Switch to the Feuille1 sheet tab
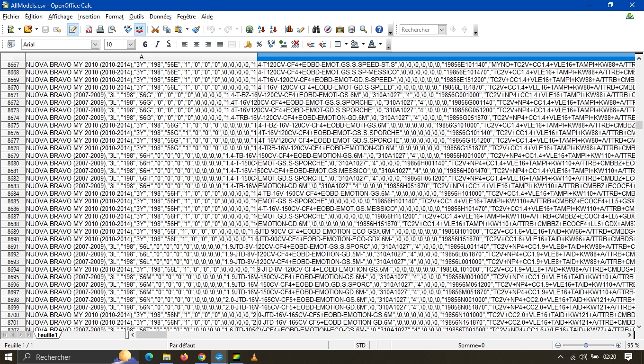This screenshot has height=364, width=644. (x=47, y=335)
